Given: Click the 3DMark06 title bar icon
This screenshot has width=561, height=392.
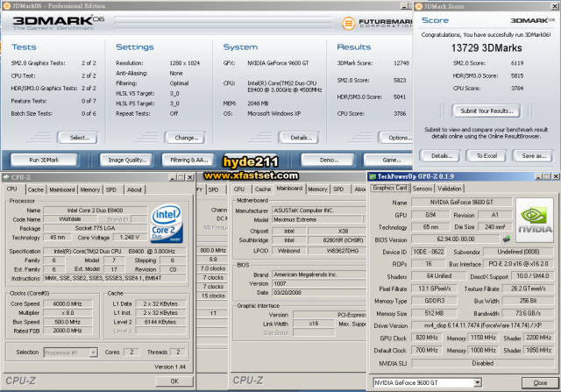Looking at the screenshot, I should point(6,6).
